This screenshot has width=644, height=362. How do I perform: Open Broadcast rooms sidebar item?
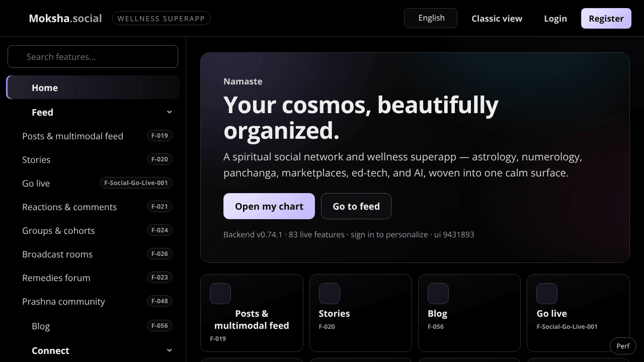coord(93,254)
